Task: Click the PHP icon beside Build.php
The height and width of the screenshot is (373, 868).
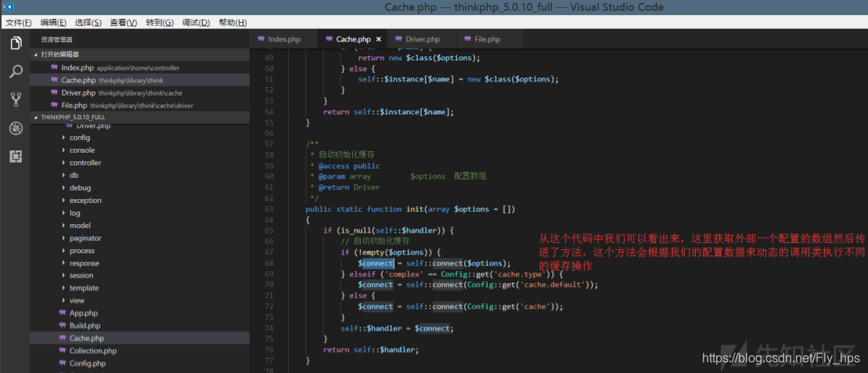Action: [x=63, y=326]
